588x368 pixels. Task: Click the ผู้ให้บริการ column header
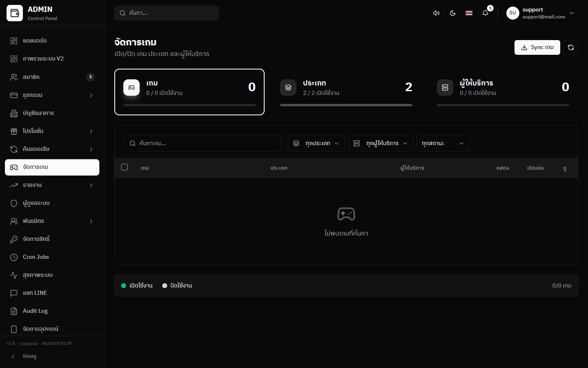tap(412, 168)
